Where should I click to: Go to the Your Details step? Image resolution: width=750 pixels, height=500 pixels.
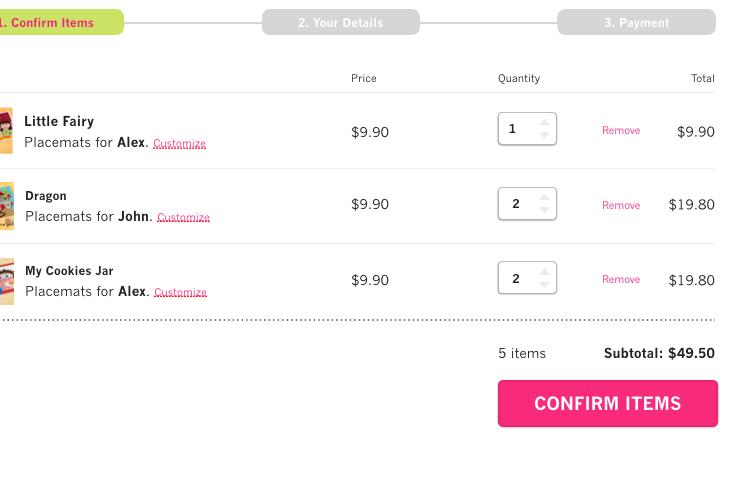(340, 22)
